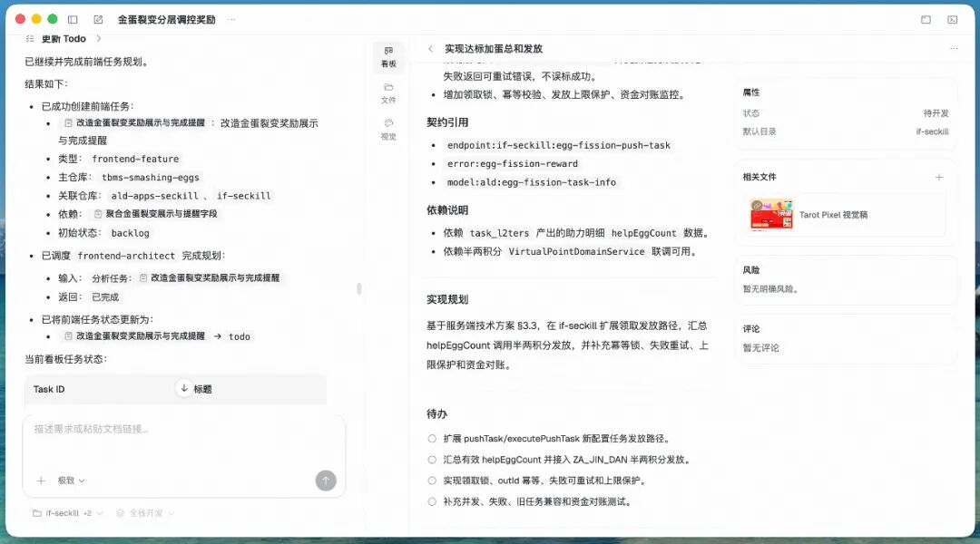This screenshot has width=980, height=544.
Task: Click the task_l2ters code text
Action: click(x=499, y=233)
